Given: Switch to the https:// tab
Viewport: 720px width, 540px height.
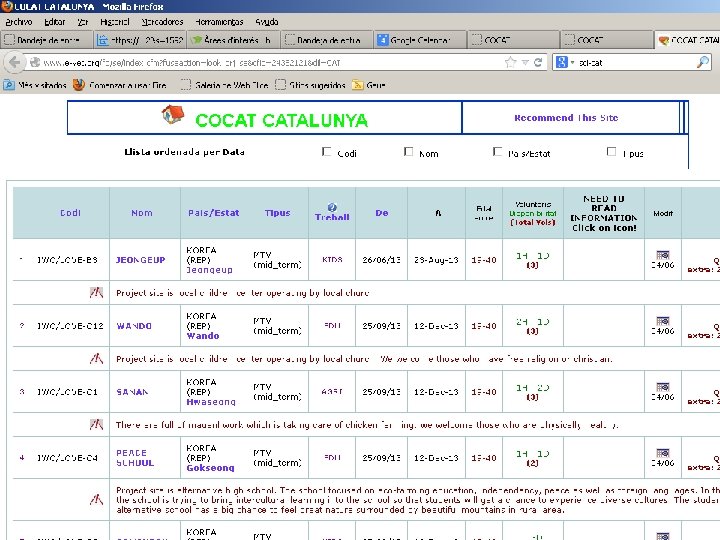Looking at the screenshot, I should coord(140,40).
